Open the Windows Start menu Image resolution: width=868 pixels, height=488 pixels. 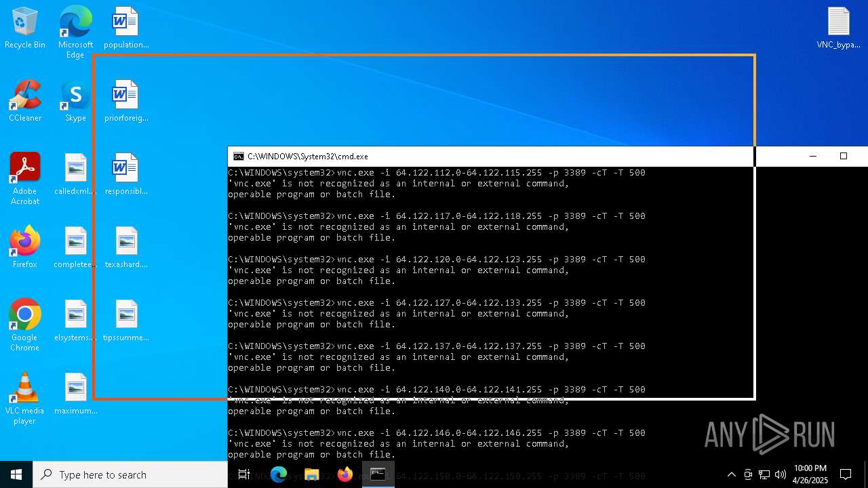point(16,474)
